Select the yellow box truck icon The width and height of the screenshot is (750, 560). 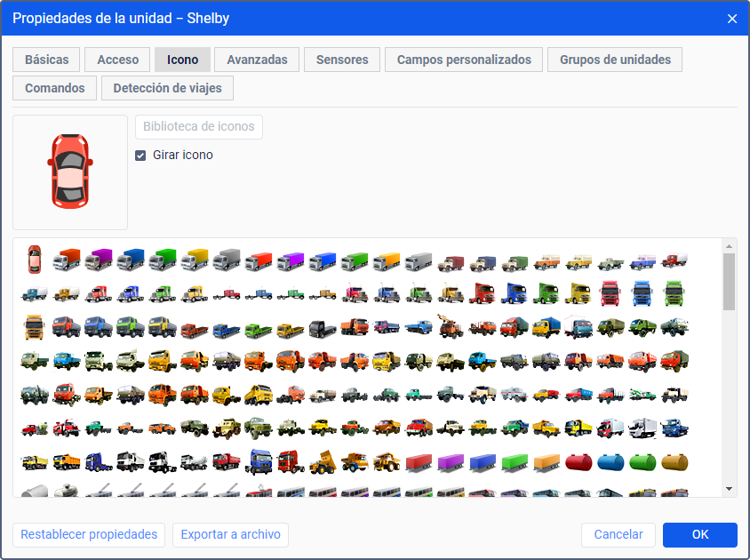point(195,260)
